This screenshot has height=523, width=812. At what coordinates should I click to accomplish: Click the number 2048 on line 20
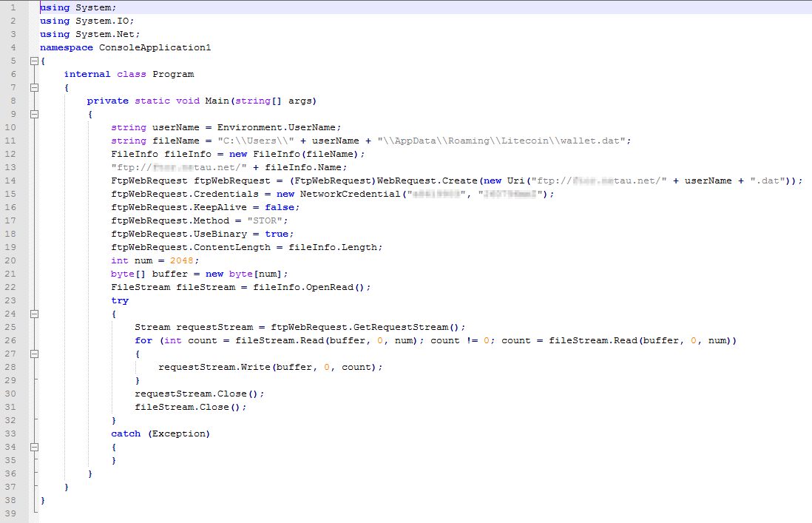pyautogui.click(x=182, y=261)
